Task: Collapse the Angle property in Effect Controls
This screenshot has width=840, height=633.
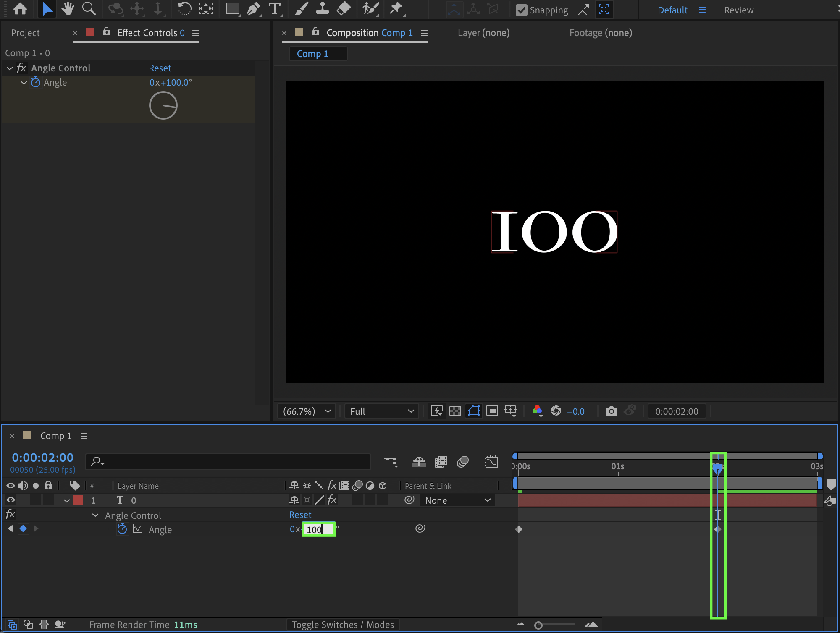Action: 24,82
